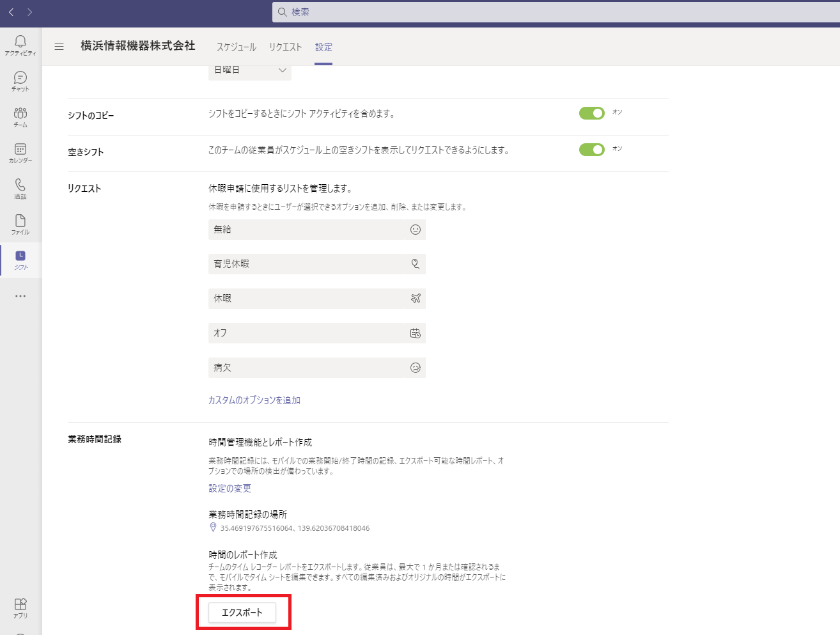Click the hamburger menu icon
840x635 pixels.
[59, 46]
